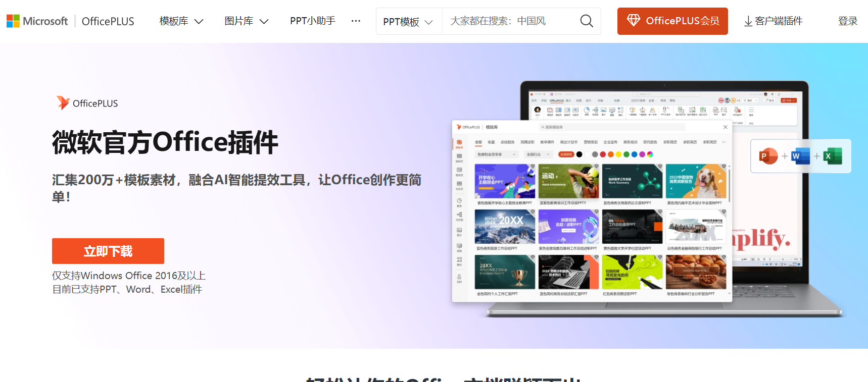This screenshot has height=382, width=868.
Task: Click the user profile icon at the preview sidebar bottom
Action: (x=459, y=278)
